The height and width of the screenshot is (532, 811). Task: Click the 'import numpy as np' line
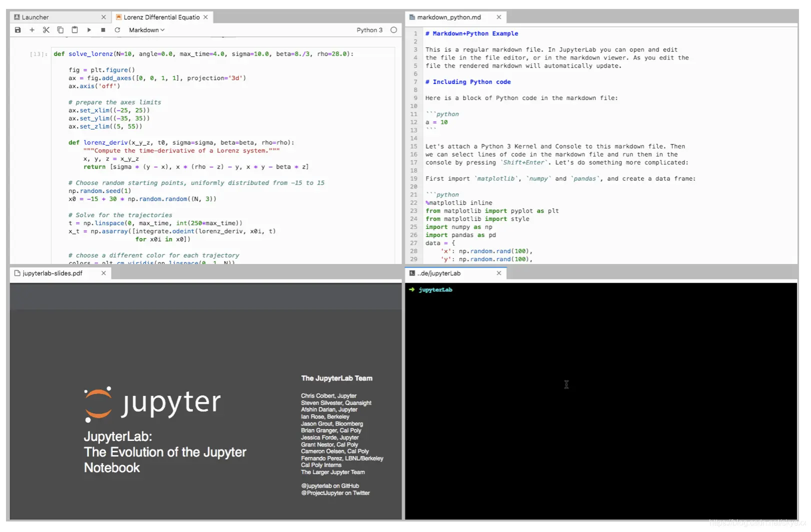tap(459, 227)
